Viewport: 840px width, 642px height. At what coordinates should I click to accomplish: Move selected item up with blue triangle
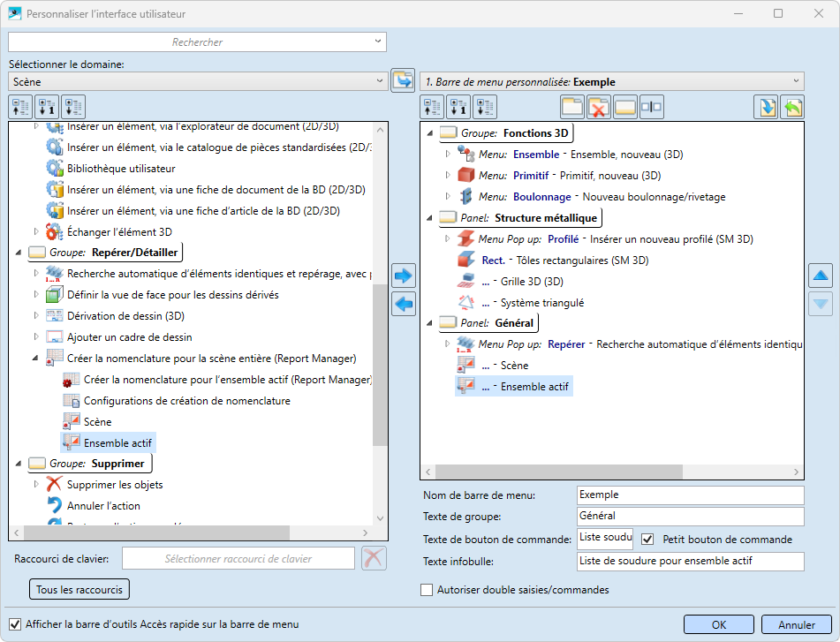pyautogui.click(x=821, y=276)
